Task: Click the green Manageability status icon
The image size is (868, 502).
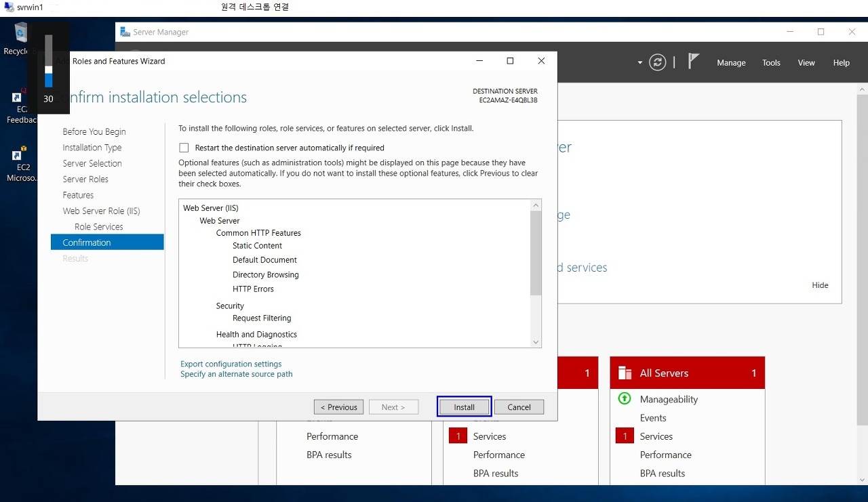Action: 625,399
